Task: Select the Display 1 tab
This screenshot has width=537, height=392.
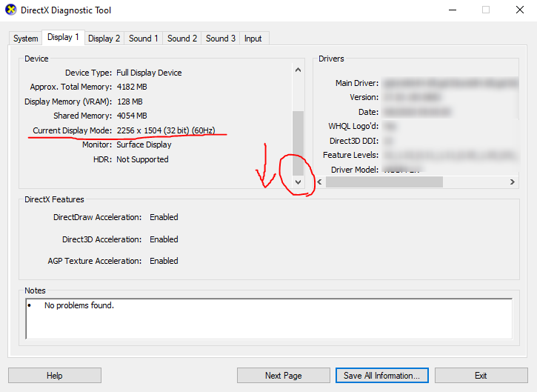Action: point(63,37)
